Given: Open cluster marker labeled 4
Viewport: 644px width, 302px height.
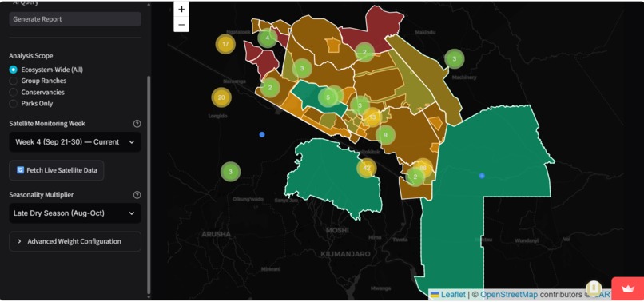Looking at the screenshot, I should click(268, 38).
